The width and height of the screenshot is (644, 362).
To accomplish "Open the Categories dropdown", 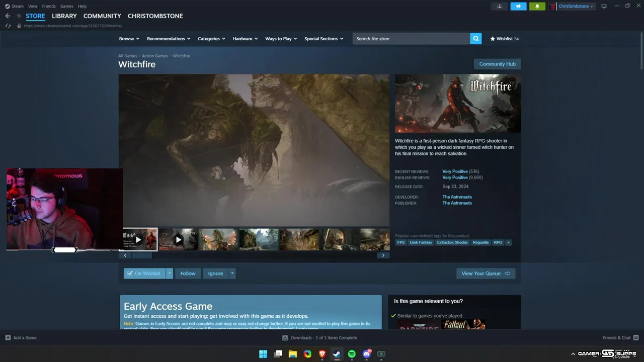I will [x=211, y=39].
